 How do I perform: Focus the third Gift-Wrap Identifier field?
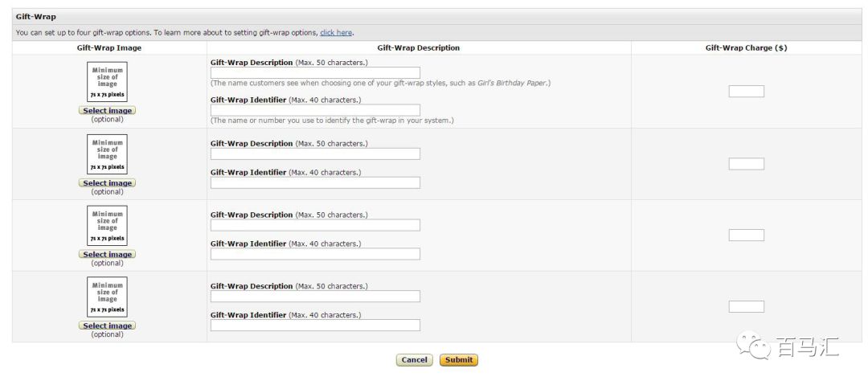tap(315, 254)
